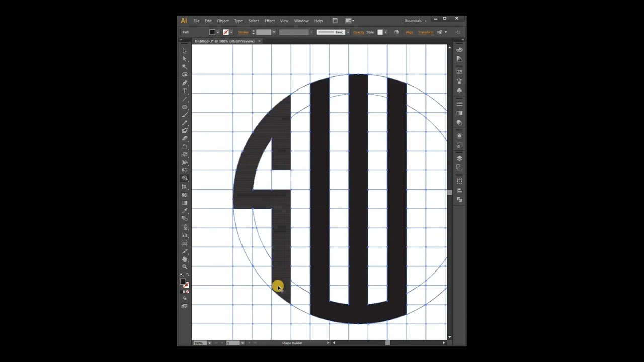644x362 pixels.
Task: Select the Type tool
Action: click(185, 90)
